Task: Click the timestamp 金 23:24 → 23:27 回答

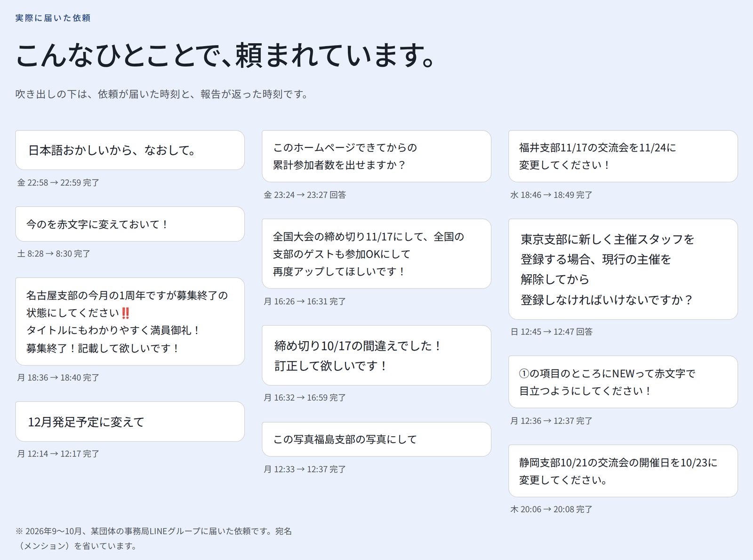Action: (x=305, y=195)
